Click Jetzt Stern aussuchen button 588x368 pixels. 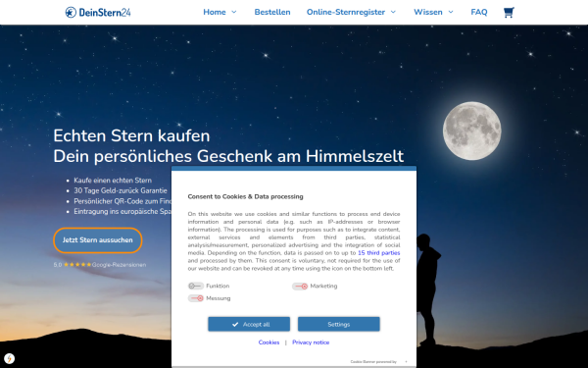tap(97, 240)
